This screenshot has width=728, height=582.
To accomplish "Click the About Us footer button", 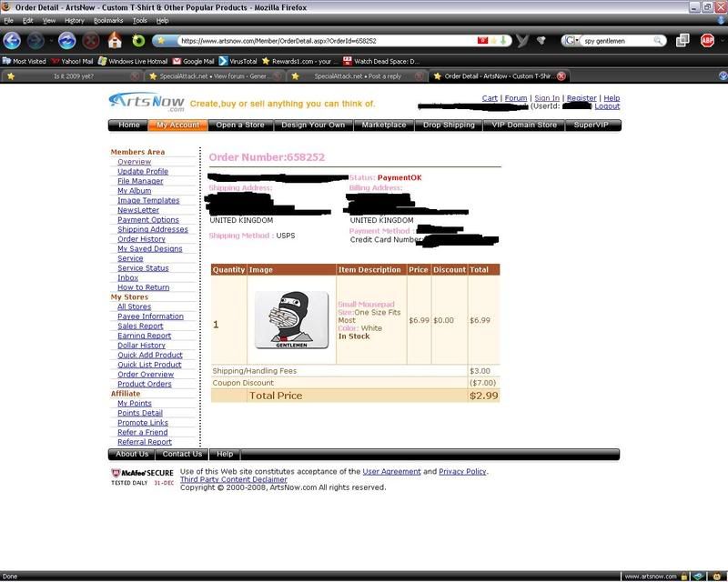I will (132, 454).
